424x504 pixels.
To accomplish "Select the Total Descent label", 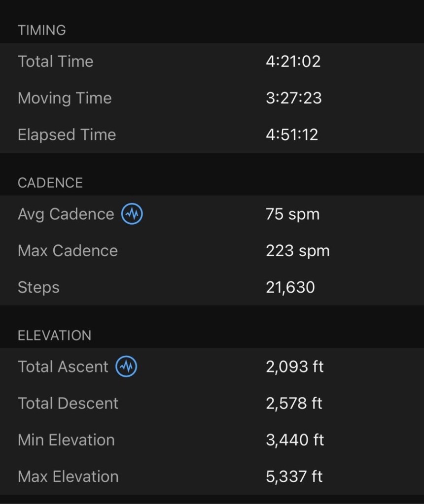I will pyautogui.click(x=68, y=403).
